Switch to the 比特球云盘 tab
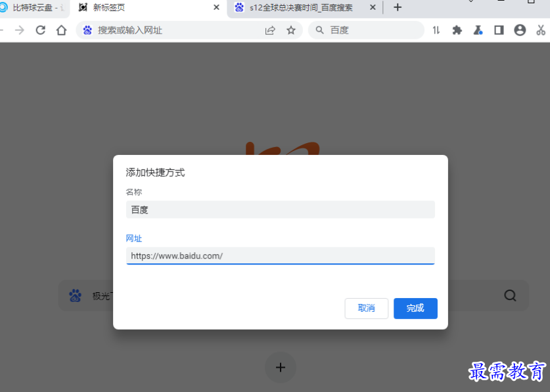Viewport: 550px width, 392px height. coord(34,8)
